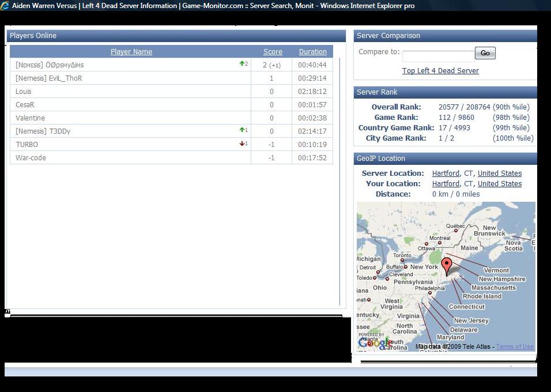Click the Country Game Rank value 17 / 4993
The width and height of the screenshot is (551, 392).
[454, 127]
